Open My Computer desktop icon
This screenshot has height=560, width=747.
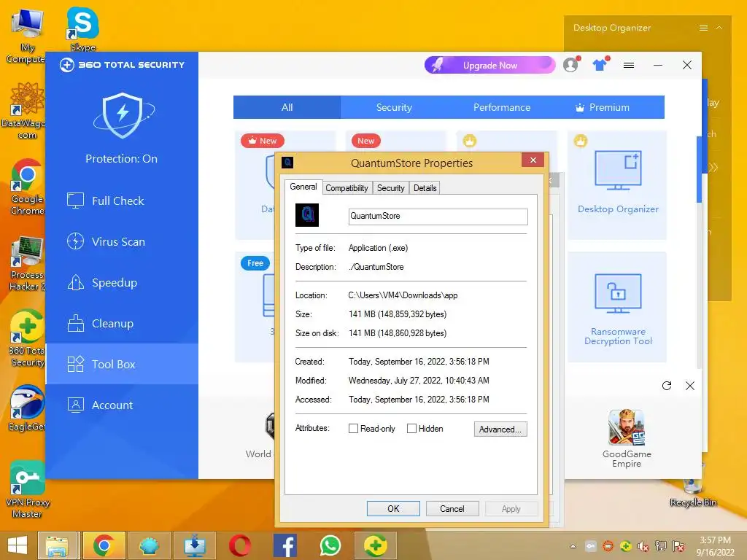(26, 36)
